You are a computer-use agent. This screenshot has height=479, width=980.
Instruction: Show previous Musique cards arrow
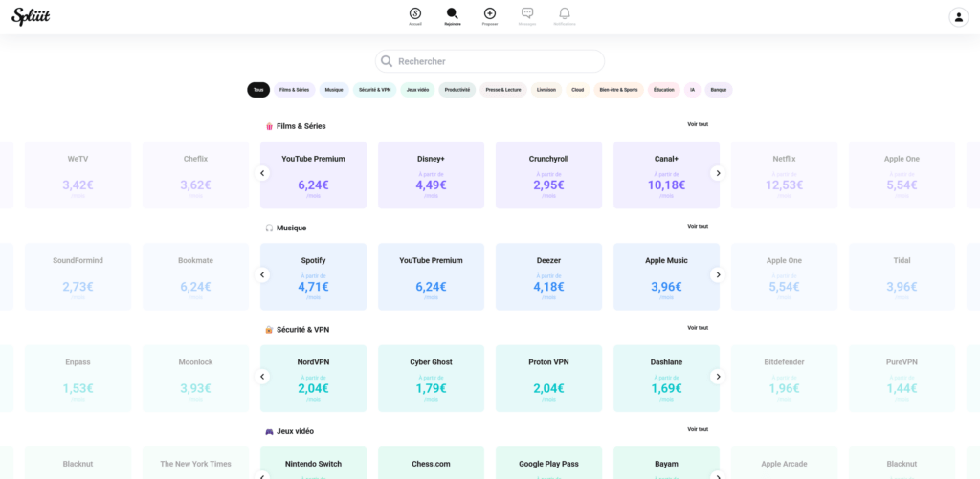click(x=262, y=274)
